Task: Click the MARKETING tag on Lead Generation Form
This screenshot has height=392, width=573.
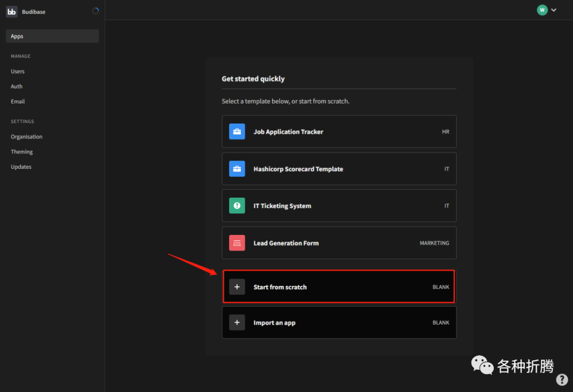Action: point(435,243)
